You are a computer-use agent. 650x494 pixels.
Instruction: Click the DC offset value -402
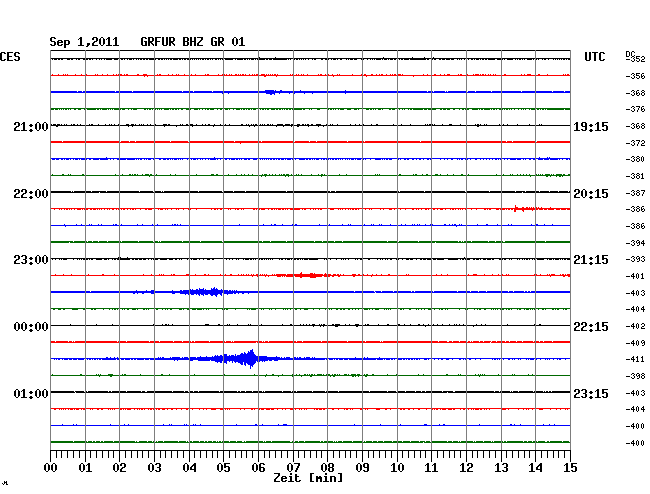[635, 326]
